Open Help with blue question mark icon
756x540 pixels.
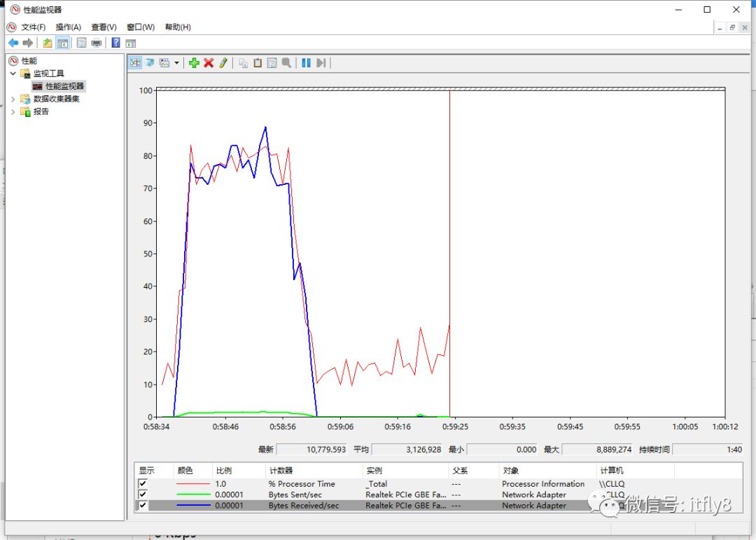(x=115, y=43)
